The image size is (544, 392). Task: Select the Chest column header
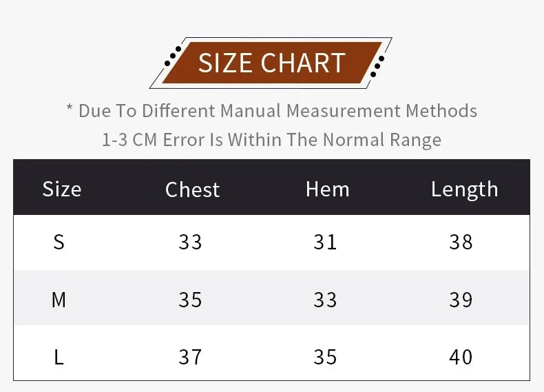[x=192, y=189]
